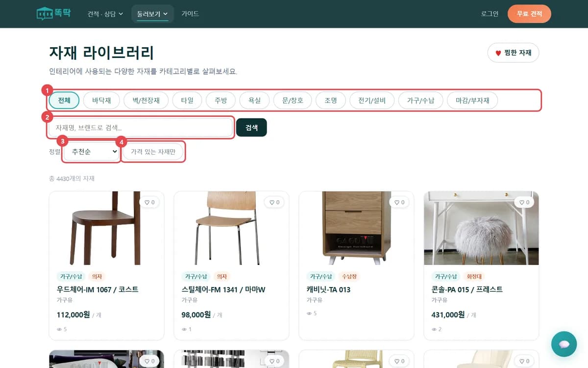Click the 112,000원 price text

pyautogui.click(x=73, y=315)
